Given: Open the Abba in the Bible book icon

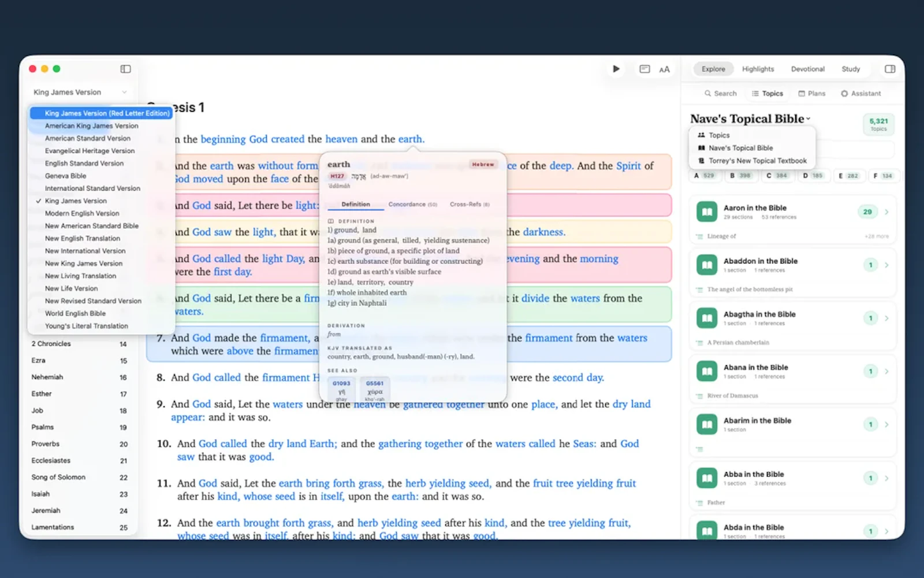Looking at the screenshot, I should click(707, 478).
